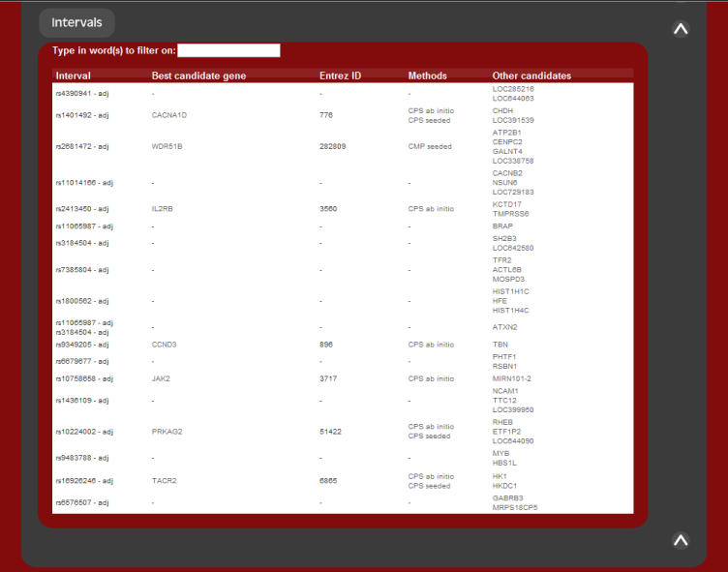Click candidate CHDH
728x572 pixels.
tap(502, 110)
